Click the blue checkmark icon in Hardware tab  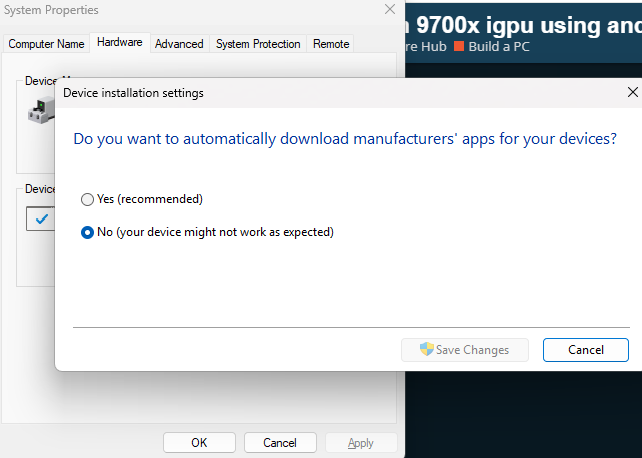pyautogui.click(x=41, y=218)
